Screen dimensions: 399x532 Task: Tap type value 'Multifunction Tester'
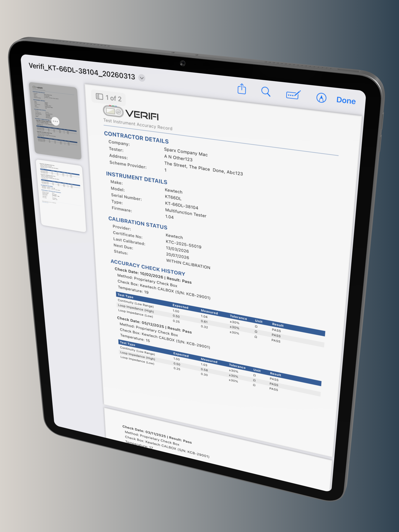click(x=186, y=213)
